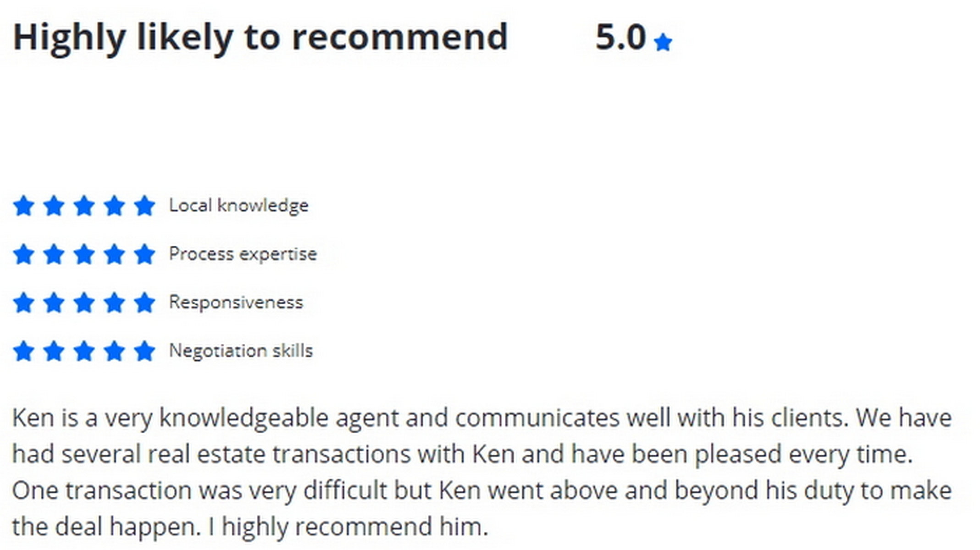
Task: Click the fifth star for Responsiveness
Action: coord(145,303)
